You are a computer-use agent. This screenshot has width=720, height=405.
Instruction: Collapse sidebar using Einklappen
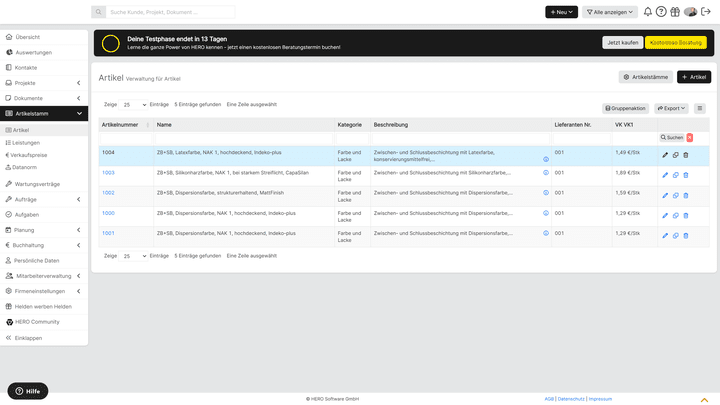(x=28, y=338)
